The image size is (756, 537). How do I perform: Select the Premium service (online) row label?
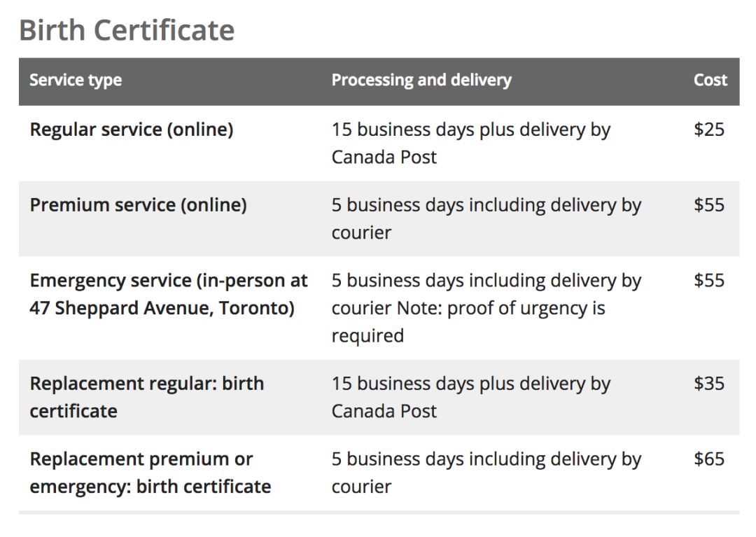[138, 205]
